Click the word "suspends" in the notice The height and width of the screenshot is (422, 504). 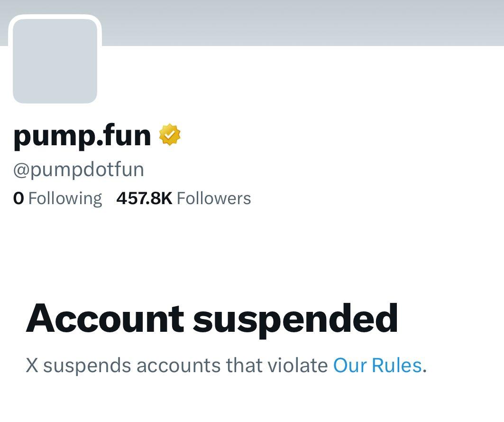87,366
